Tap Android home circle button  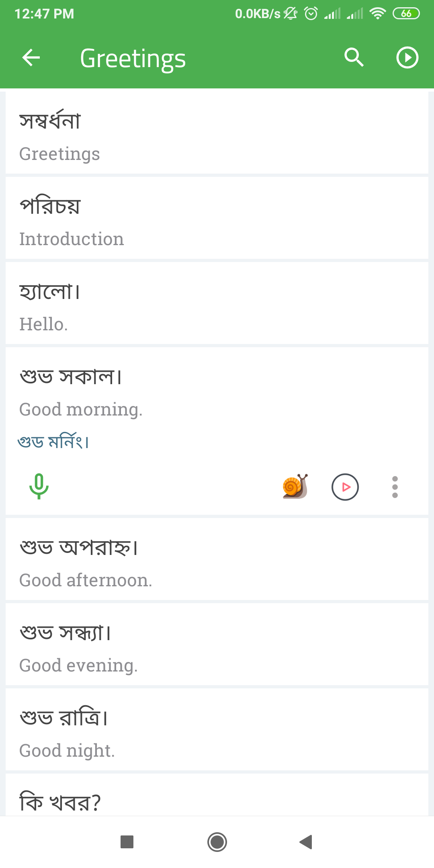(217, 842)
